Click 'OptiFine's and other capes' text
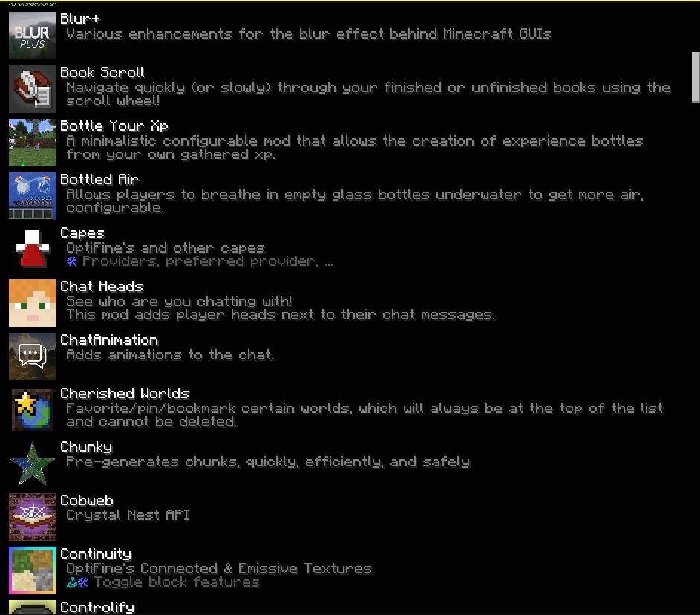700x615 pixels. tap(166, 248)
